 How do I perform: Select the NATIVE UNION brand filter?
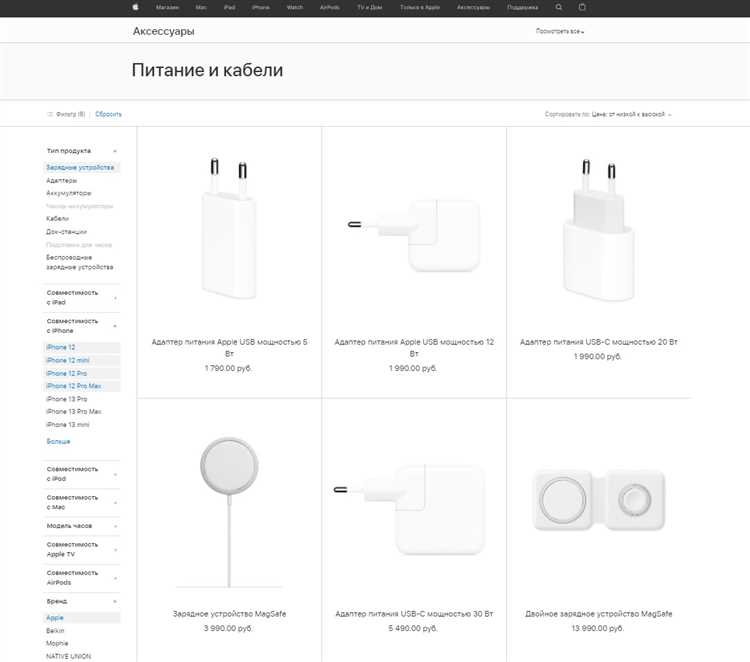pyautogui.click(x=68, y=656)
